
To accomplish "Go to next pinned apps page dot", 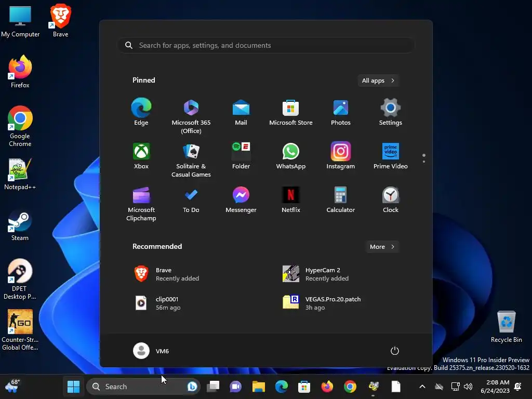I will coord(424,162).
